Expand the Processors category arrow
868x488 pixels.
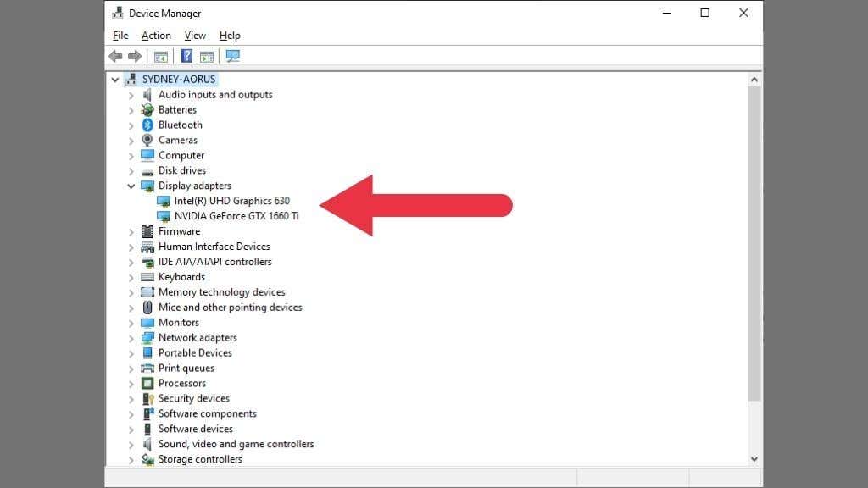(x=131, y=384)
